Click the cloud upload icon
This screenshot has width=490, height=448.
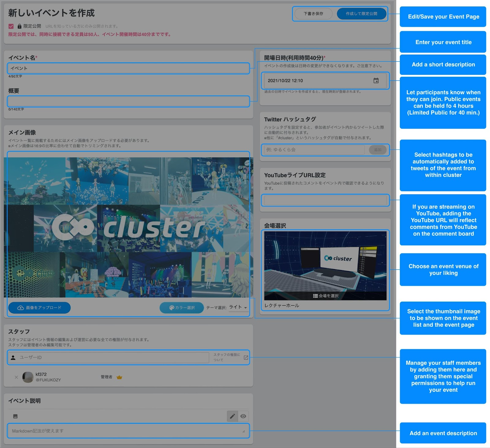pos(21,308)
